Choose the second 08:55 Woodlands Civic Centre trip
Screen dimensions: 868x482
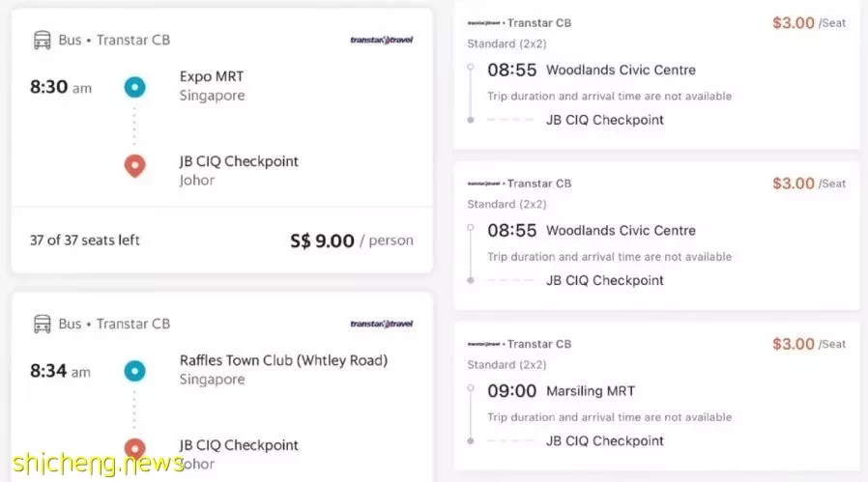[x=656, y=236]
